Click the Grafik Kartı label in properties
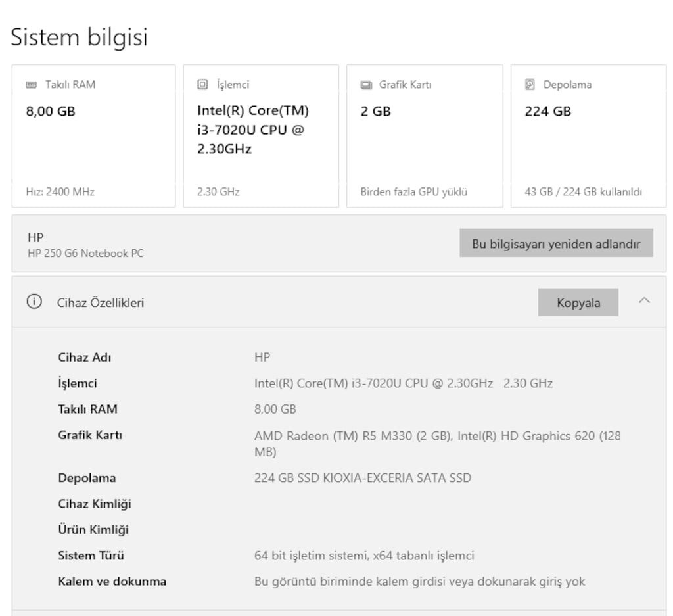 click(90, 435)
